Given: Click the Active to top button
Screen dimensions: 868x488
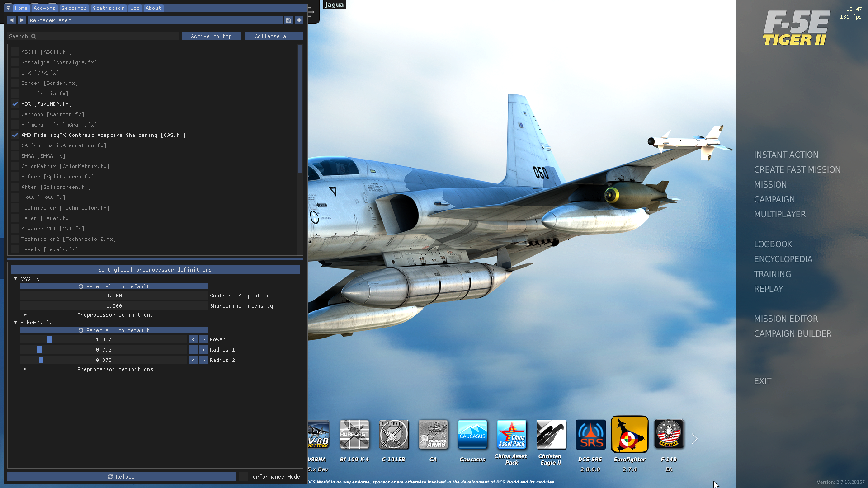Looking at the screenshot, I should 211,36.
